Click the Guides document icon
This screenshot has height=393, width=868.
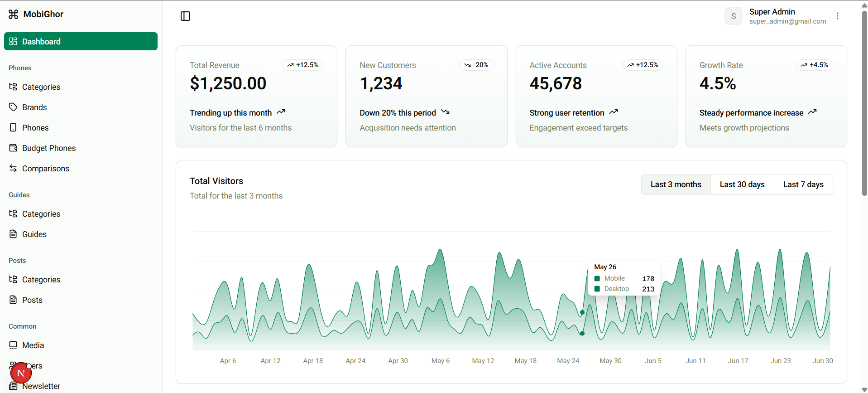(x=13, y=234)
